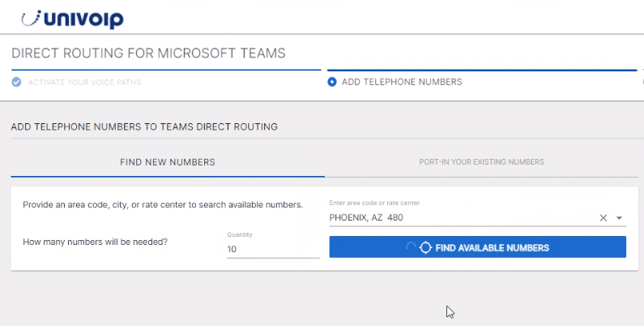This screenshot has height=326, width=644.
Task: Switch to Find New Numbers tab
Action: (168, 162)
